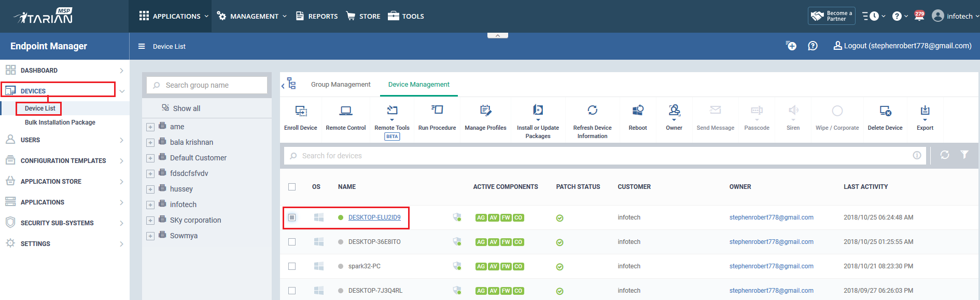Expand the SKy corporation group

pos(150,221)
